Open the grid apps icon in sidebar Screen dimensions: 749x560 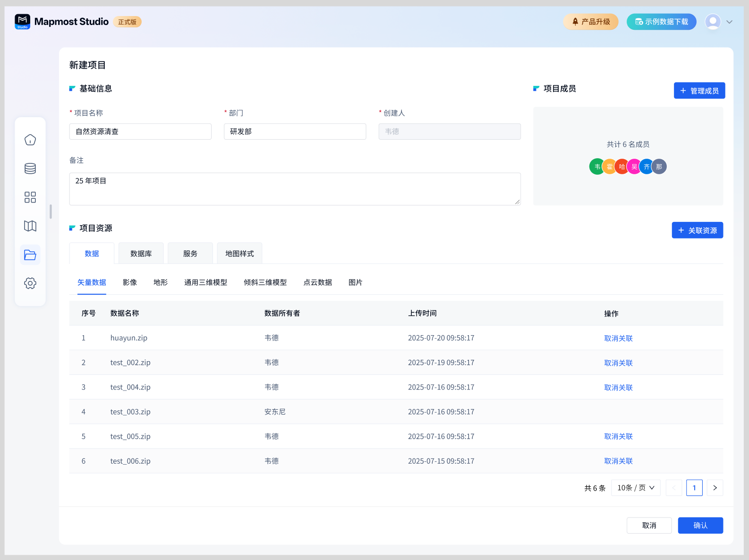[30, 197]
